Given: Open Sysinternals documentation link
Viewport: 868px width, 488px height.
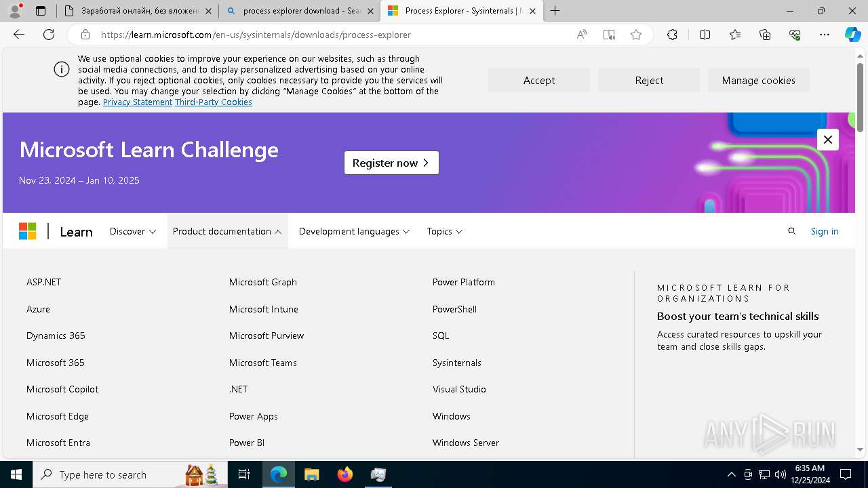Looking at the screenshot, I should pos(457,363).
